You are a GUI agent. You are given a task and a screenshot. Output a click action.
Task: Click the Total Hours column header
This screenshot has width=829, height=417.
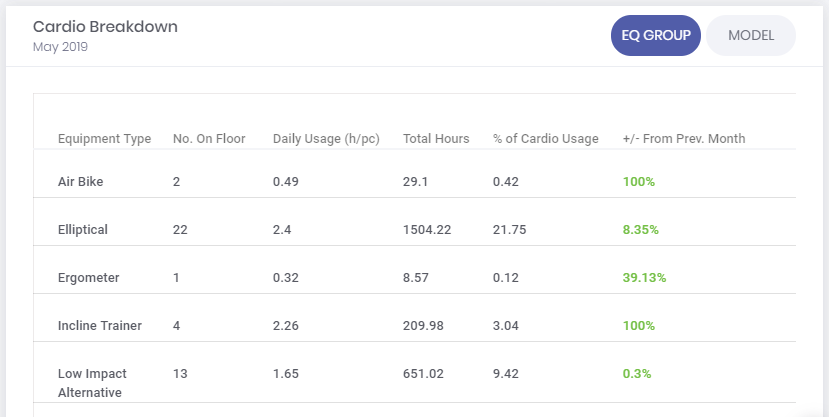436,139
